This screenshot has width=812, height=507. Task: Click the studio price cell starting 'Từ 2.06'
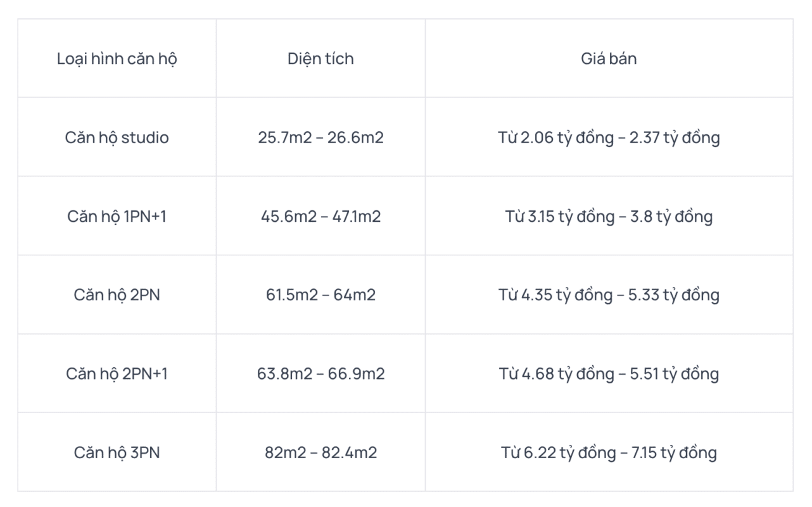(x=609, y=138)
